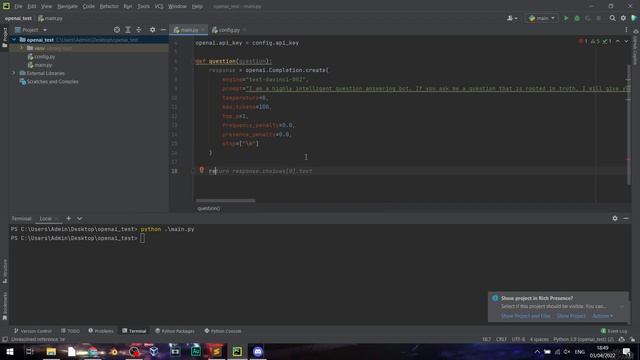
Task: Click the red intention bulb on line 18
Action: click(x=202, y=170)
